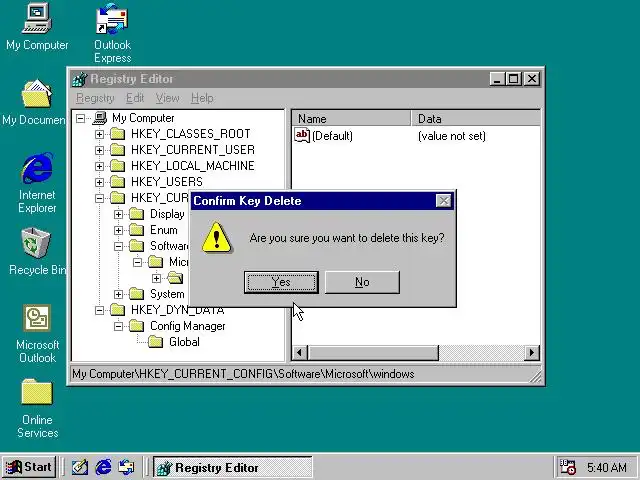Launch Outlook Express from quick launch bar
The height and width of the screenshot is (480, 640).
(126, 467)
